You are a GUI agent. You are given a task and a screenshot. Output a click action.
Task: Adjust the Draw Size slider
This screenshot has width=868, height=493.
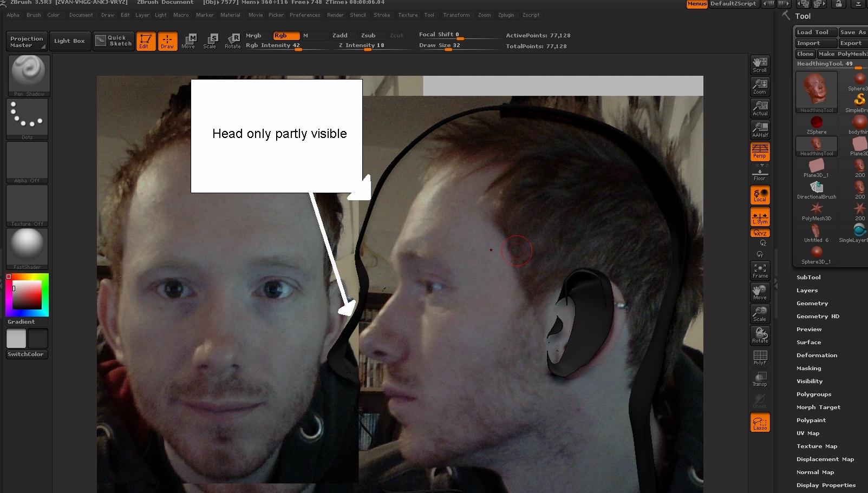(x=448, y=50)
